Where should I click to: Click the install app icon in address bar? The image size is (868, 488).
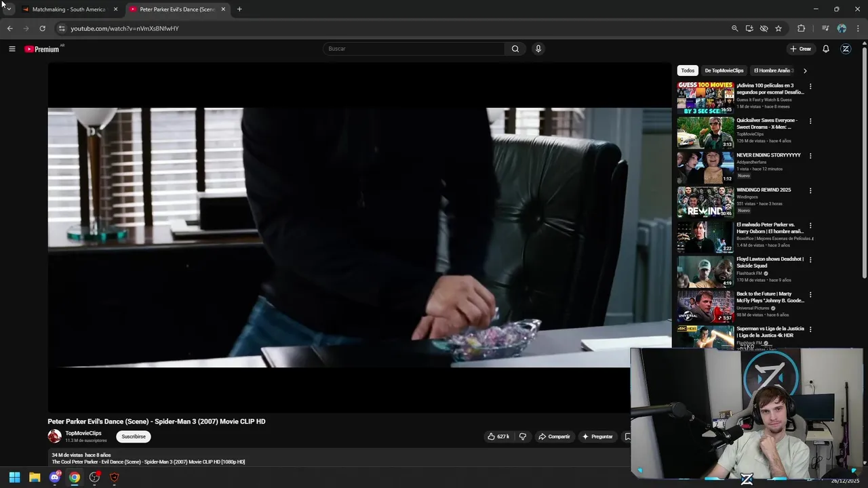(749, 28)
